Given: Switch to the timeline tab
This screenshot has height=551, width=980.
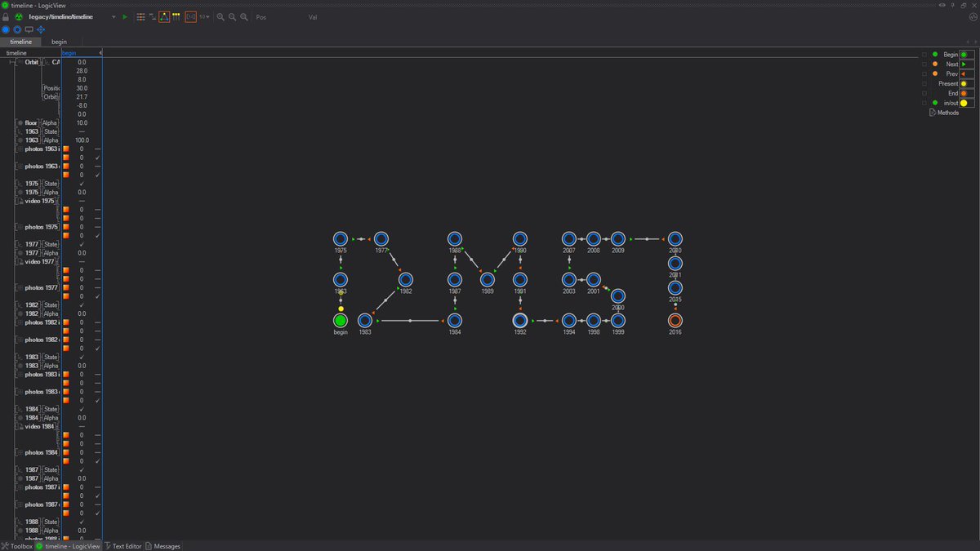Looking at the screenshot, I should [x=21, y=42].
